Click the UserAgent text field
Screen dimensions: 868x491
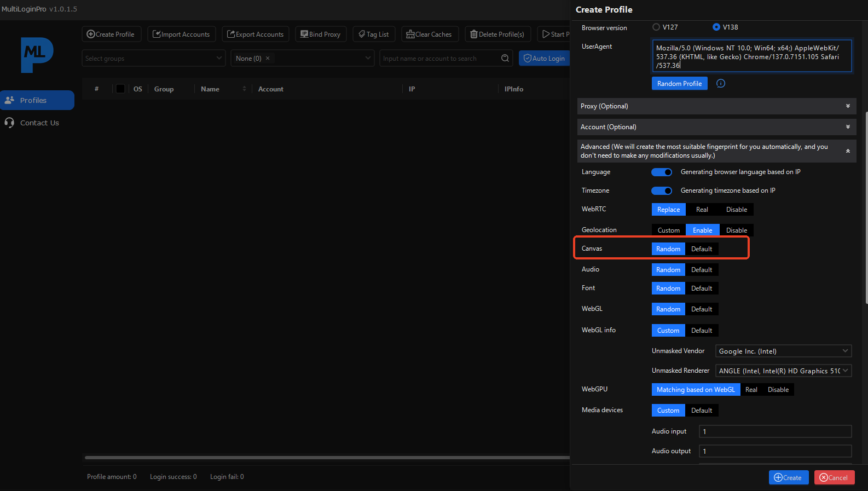click(751, 56)
